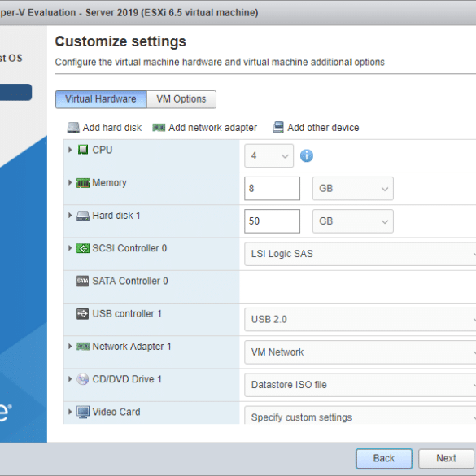Click the Network Adapter 1 icon
The width and height of the screenshot is (476, 476).
click(83, 347)
